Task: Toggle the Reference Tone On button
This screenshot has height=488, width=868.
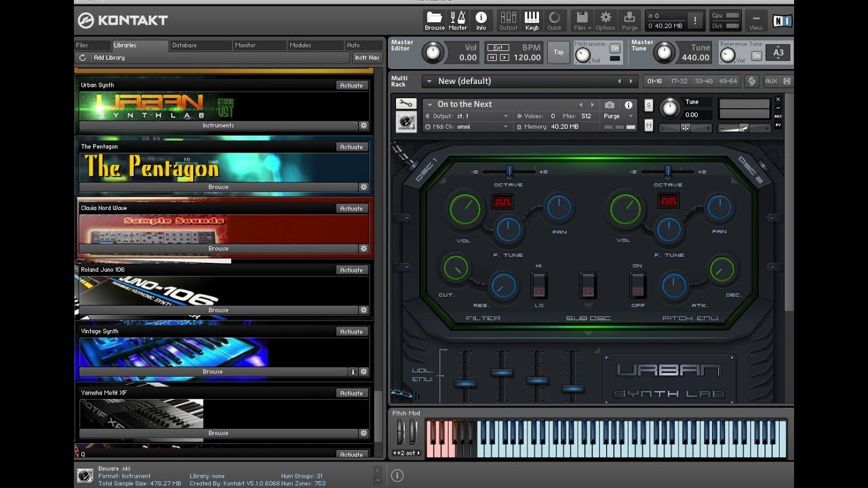Action: pyautogui.click(x=756, y=56)
